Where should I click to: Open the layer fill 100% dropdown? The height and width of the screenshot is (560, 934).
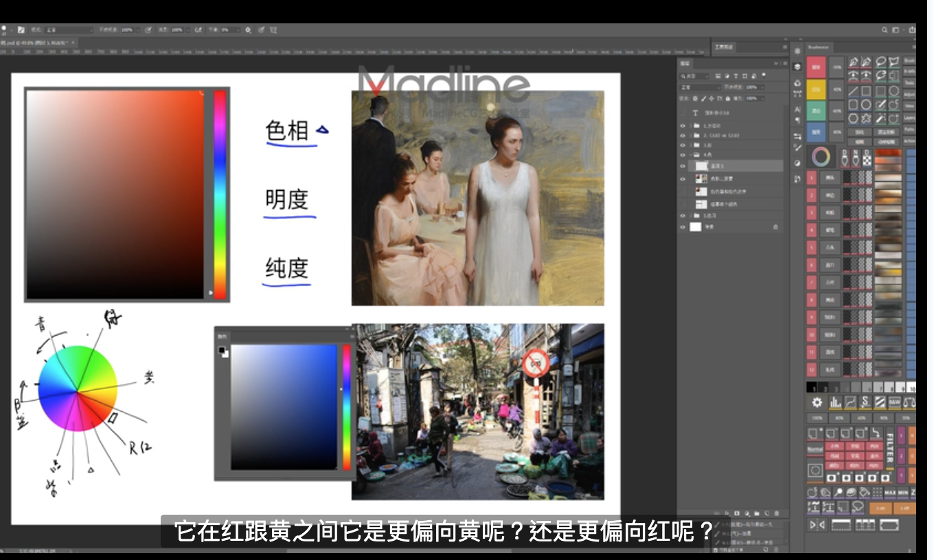[x=762, y=98]
